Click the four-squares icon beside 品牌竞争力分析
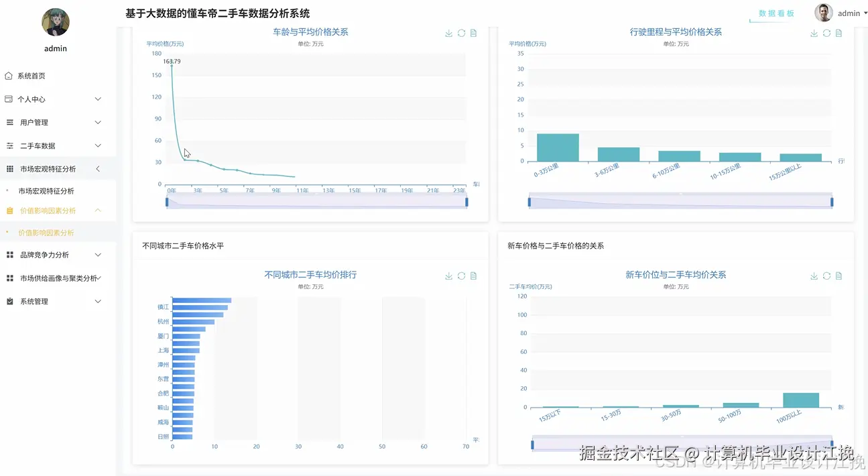This screenshot has height=476, width=868. point(10,255)
